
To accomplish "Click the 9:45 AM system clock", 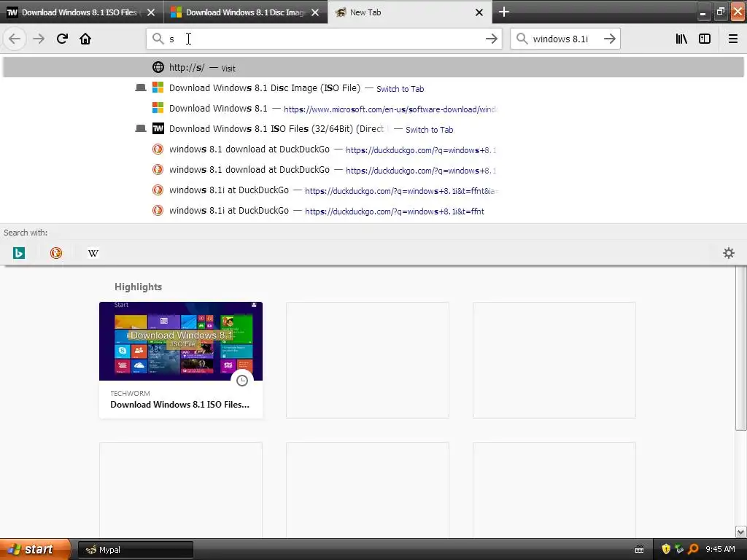I will coord(720,549).
